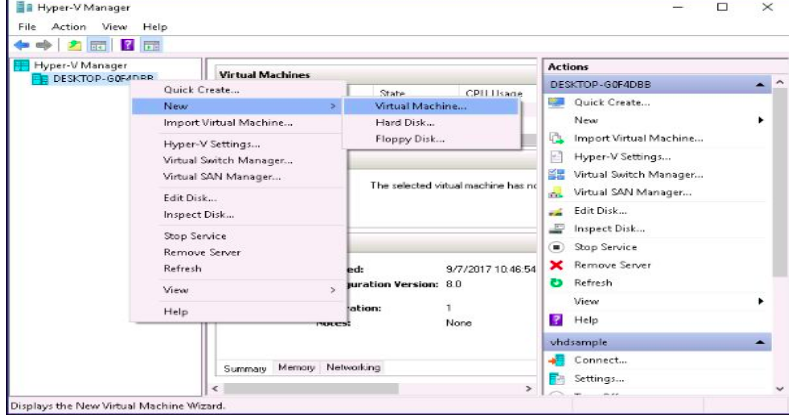
Task: Select Virtual Machine... from New submenu
Action: tap(420, 105)
